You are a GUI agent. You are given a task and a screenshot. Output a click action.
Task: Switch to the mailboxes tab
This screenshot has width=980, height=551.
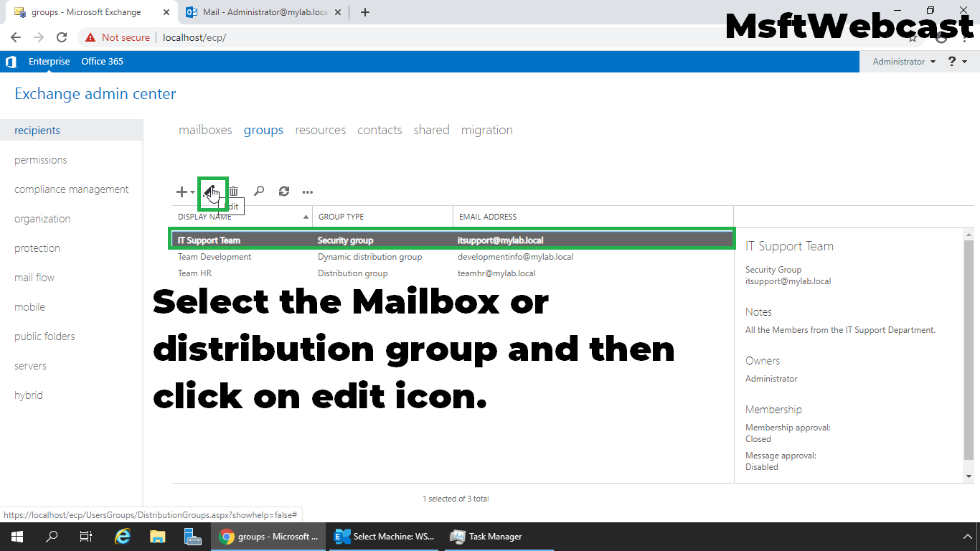205,130
